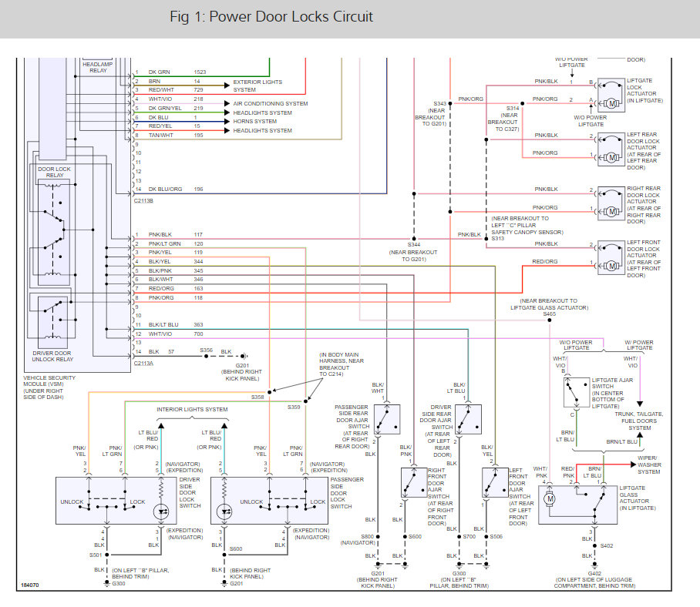Click splice label 'S359'

pyautogui.click(x=294, y=407)
